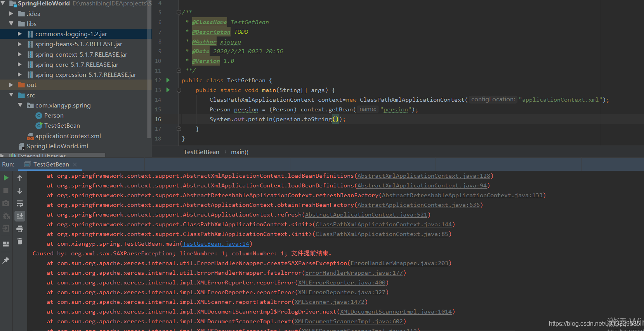Image resolution: width=644 pixels, height=331 pixels.
Task: Click the Exit icon in Run panel
Action: click(6, 228)
